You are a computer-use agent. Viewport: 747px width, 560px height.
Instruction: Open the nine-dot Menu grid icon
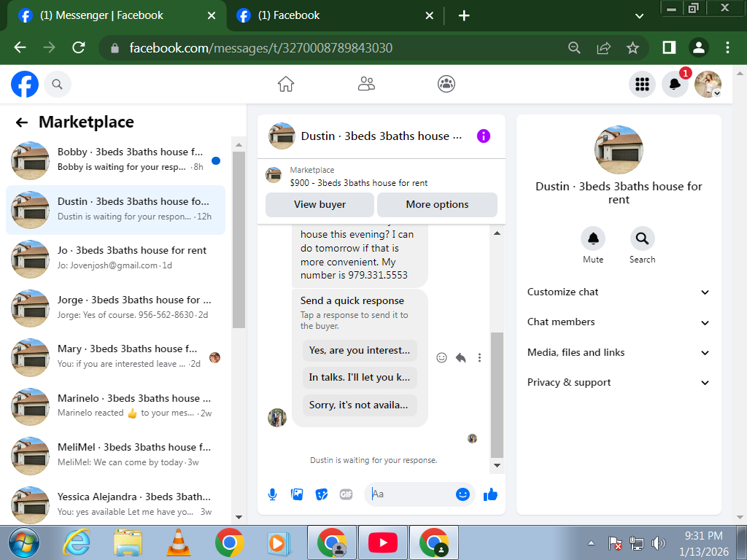click(642, 85)
